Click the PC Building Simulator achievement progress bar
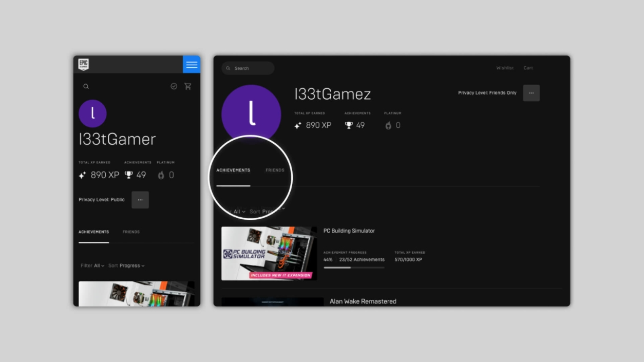The width and height of the screenshot is (644, 362). (x=354, y=268)
